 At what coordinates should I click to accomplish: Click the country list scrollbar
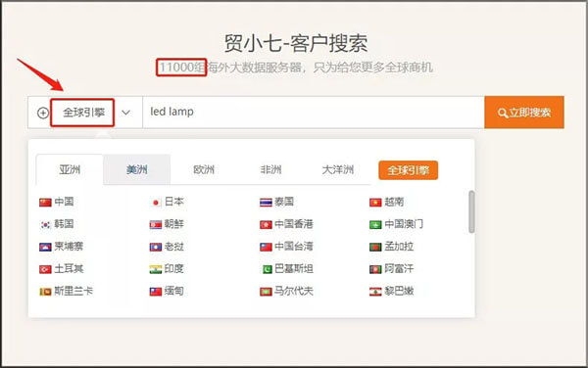[471, 211]
